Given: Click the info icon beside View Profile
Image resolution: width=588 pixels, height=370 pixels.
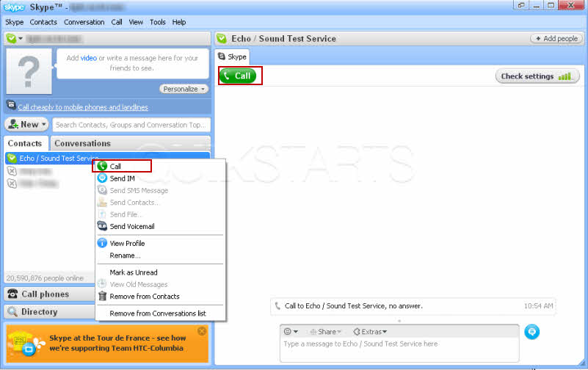Looking at the screenshot, I should 102,243.
